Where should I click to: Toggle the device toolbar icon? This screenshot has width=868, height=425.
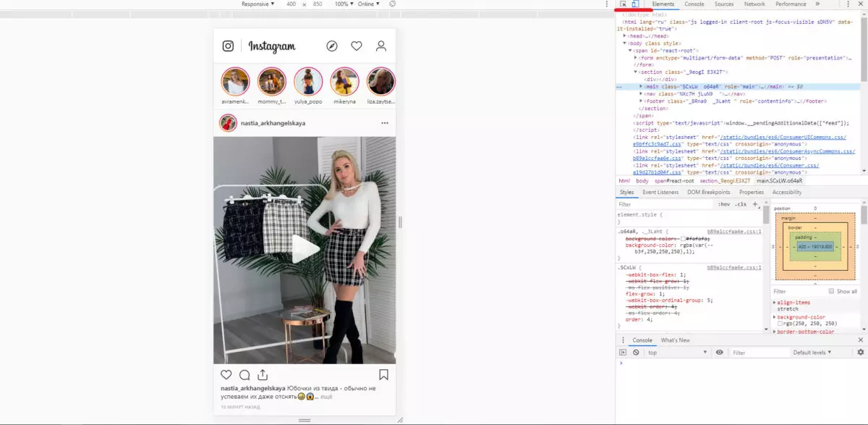pos(634,4)
